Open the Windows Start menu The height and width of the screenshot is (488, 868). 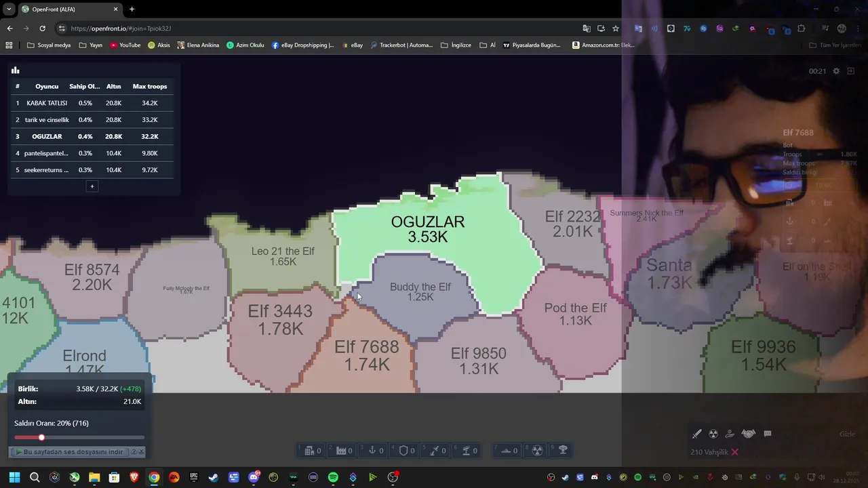click(x=14, y=477)
